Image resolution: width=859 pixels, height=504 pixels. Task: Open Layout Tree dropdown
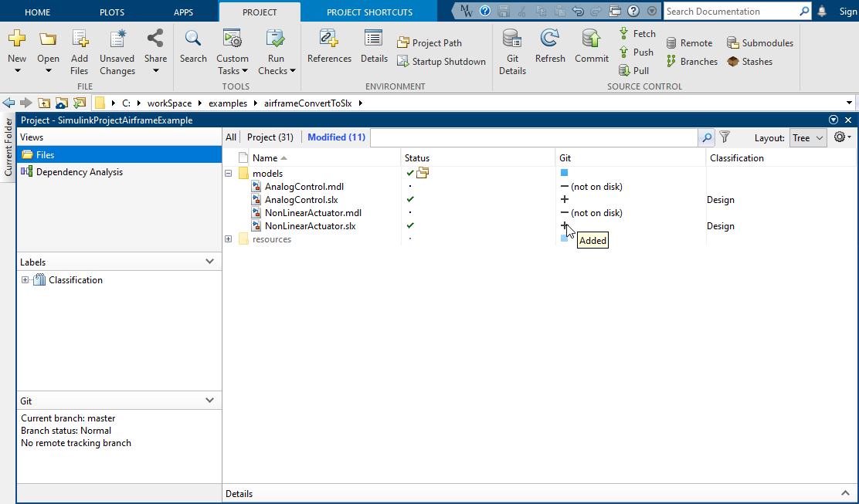coord(808,138)
